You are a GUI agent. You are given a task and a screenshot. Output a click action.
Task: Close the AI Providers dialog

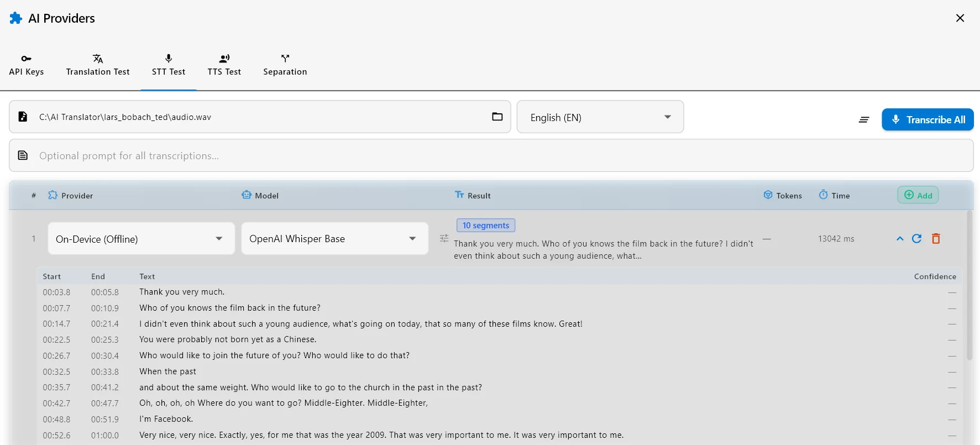click(960, 18)
